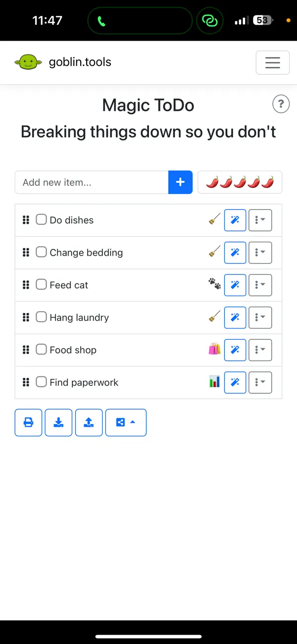The width and height of the screenshot is (297, 644).
Task: Click the magic wand for Do dishes
Action: (235, 220)
